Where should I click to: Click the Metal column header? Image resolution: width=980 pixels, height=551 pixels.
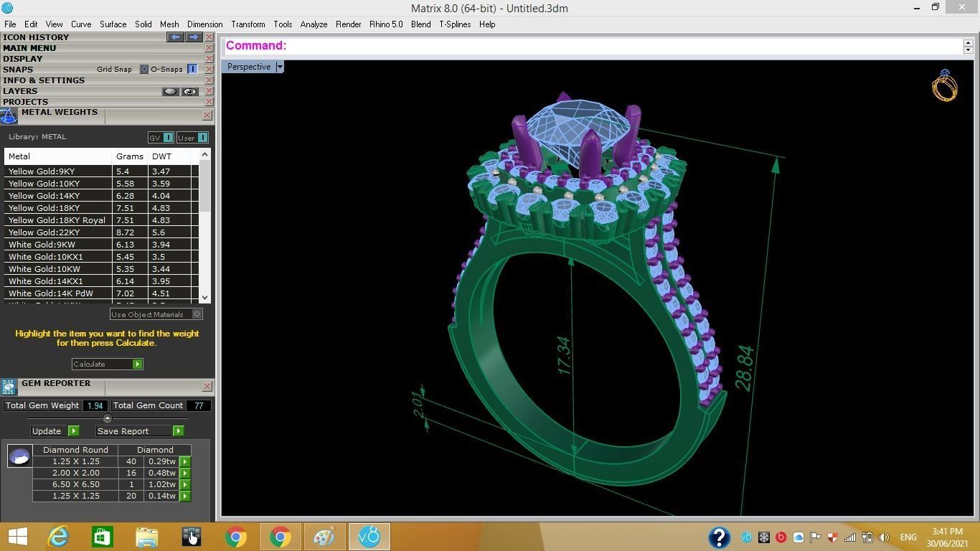[x=58, y=156]
